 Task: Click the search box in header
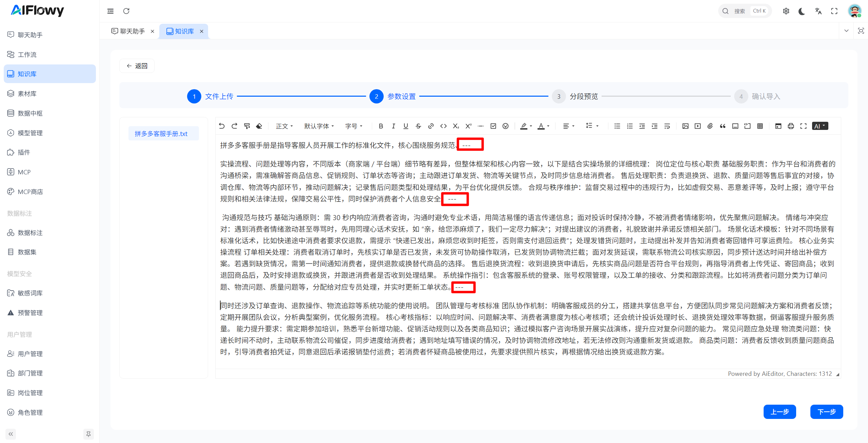tap(745, 11)
